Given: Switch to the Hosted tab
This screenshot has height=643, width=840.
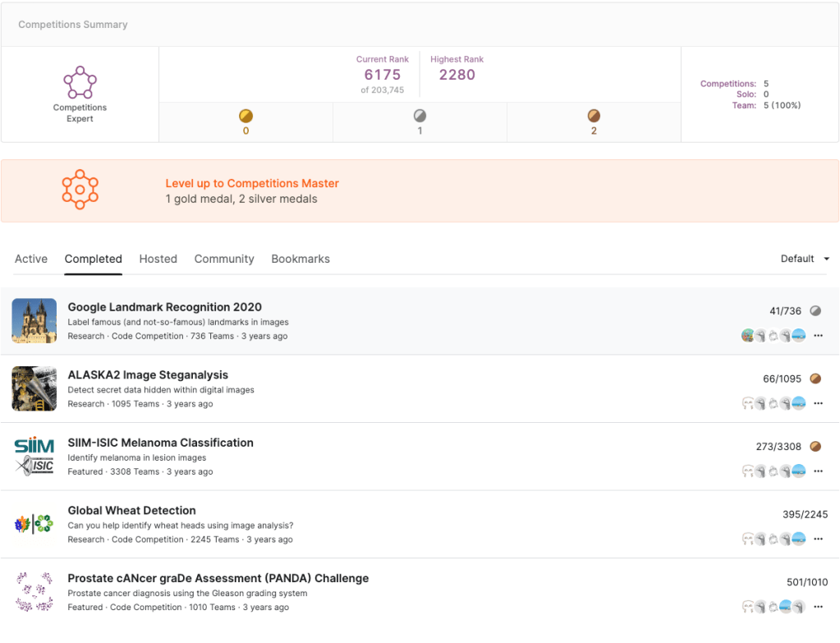Looking at the screenshot, I should pos(158,259).
